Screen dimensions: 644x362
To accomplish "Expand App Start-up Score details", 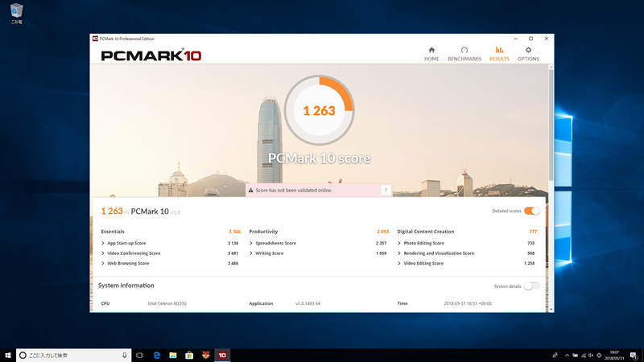I will pyautogui.click(x=103, y=243).
